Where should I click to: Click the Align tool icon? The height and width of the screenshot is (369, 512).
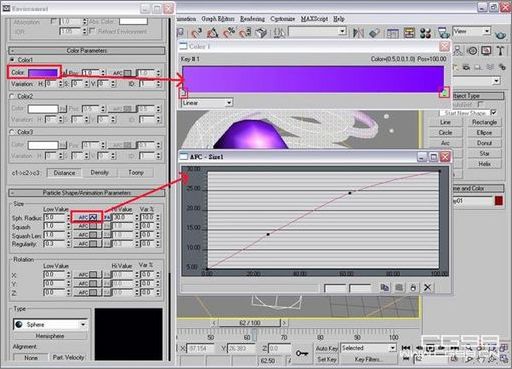tap(374, 33)
